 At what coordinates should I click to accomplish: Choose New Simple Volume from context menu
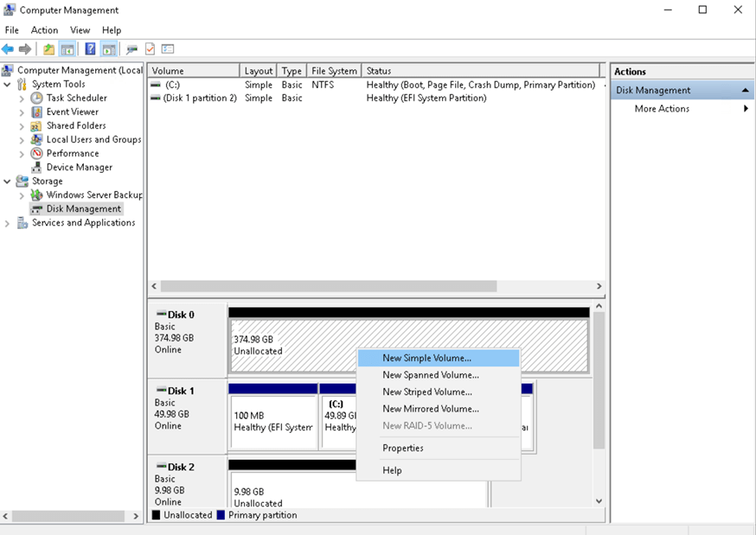(x=426, y=358)
